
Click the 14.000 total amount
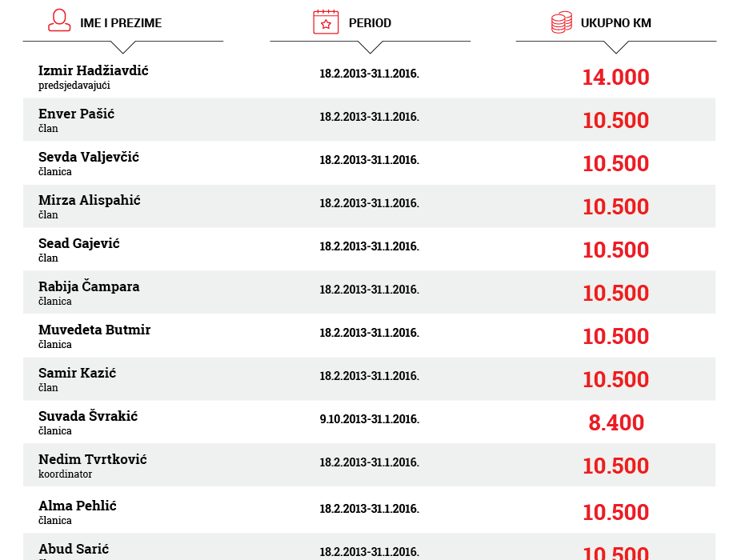pos(615,78)
